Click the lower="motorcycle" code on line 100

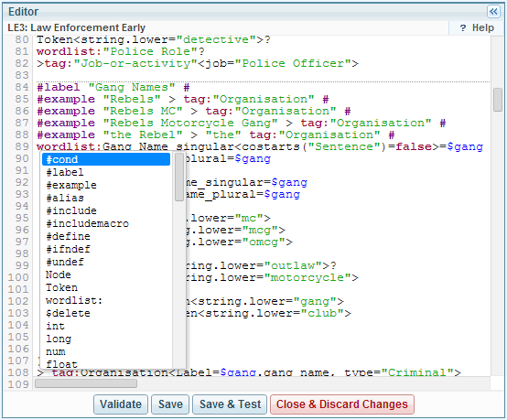tap(272, 277)
